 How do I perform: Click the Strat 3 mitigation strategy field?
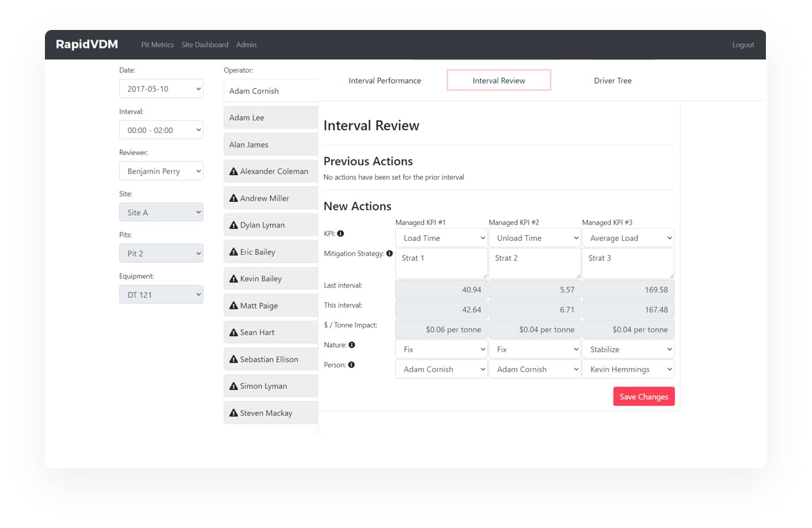pos(628,263)
